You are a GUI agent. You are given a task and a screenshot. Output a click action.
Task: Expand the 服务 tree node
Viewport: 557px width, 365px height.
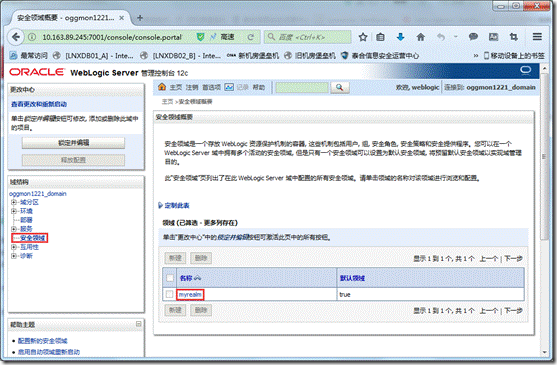(x=13, y=229)
